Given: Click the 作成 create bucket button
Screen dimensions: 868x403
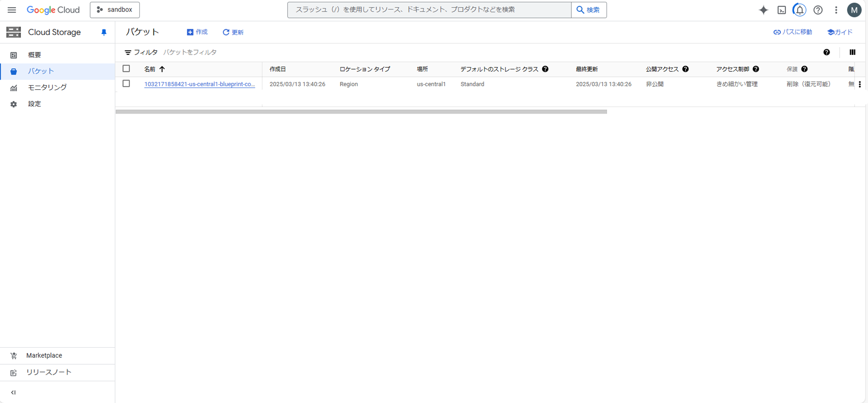Looking at the screenshot, I should (197, 32).
